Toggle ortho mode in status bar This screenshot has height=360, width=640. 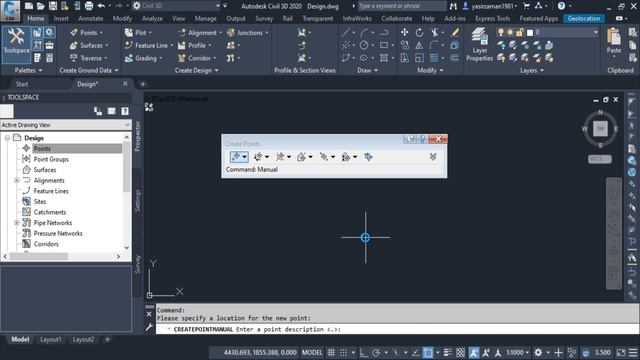tap(363, 352)
